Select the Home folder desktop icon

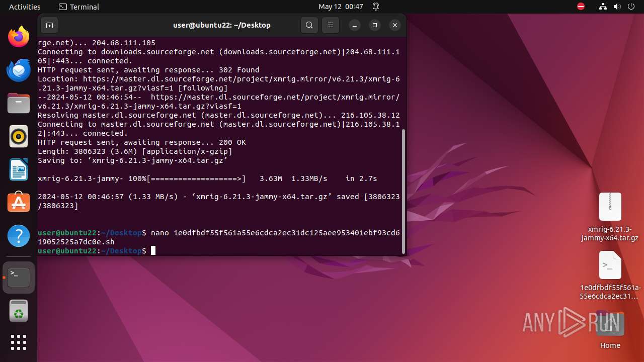point(610,330)
